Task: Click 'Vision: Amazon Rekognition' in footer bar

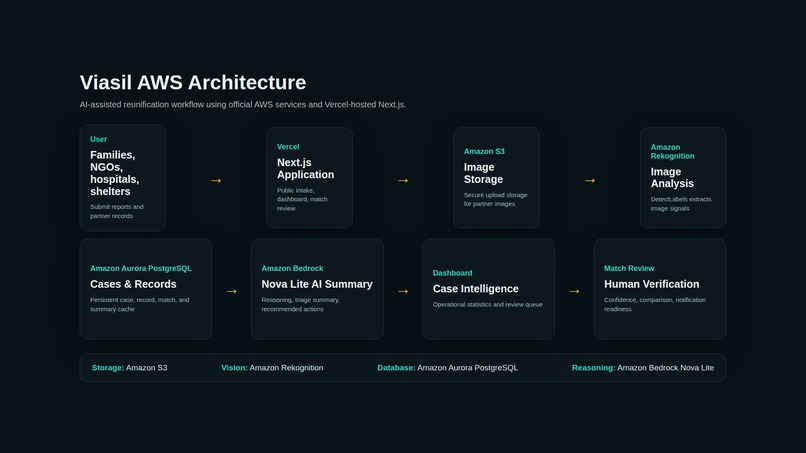Action: pos(272,368)
